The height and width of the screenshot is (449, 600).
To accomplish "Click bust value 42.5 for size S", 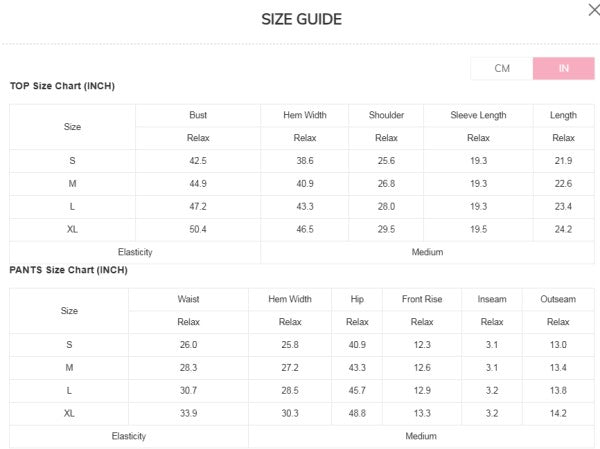I will tap(197, 161).
